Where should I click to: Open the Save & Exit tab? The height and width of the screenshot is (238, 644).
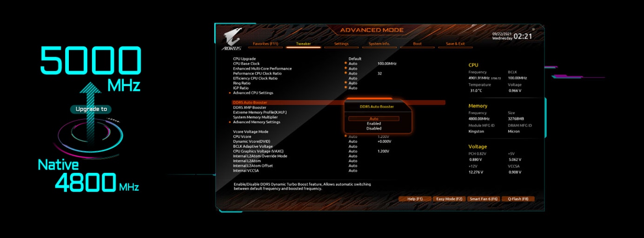pyautogui.click(x=455, y=44)
